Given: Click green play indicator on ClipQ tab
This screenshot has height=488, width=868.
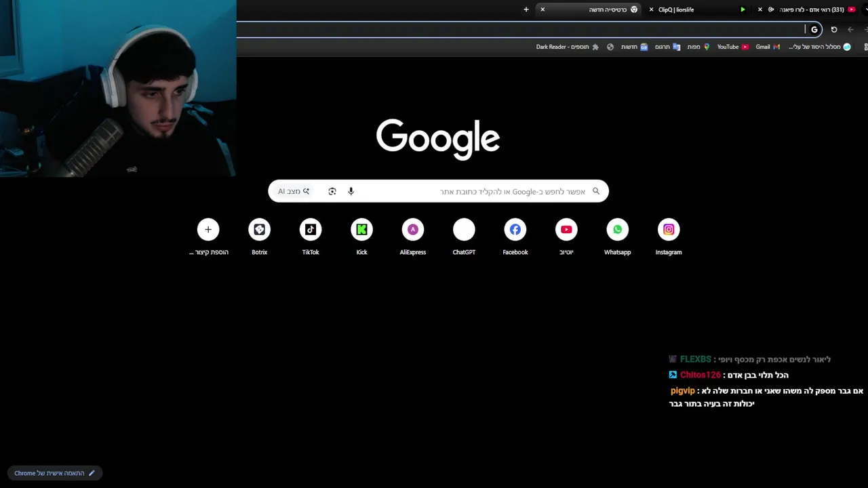Looking at the screenshot, I should (x=743, y=9).
